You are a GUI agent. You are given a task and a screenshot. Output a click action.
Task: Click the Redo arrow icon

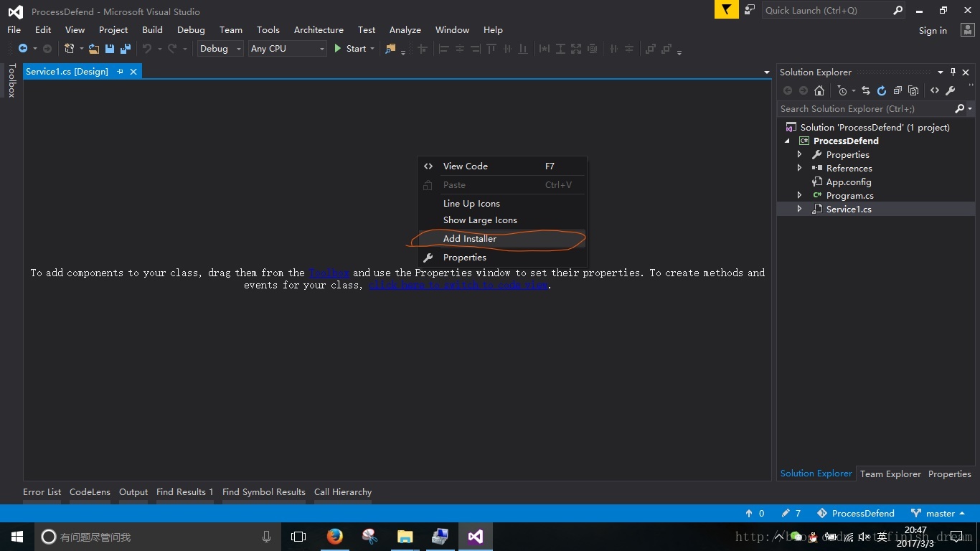click(x=172, y=49)
